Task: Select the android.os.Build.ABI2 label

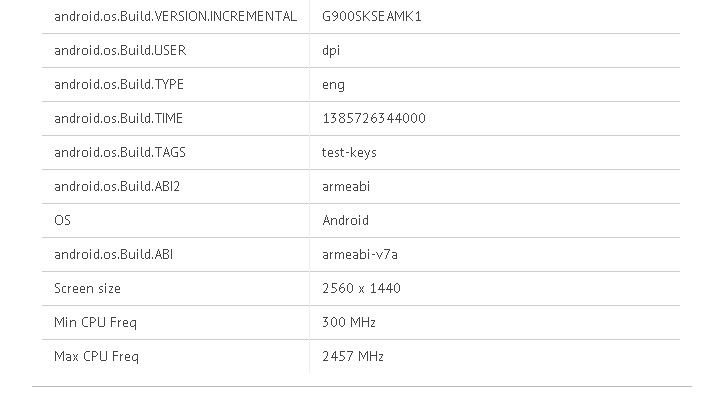Action: click(117, 187)
